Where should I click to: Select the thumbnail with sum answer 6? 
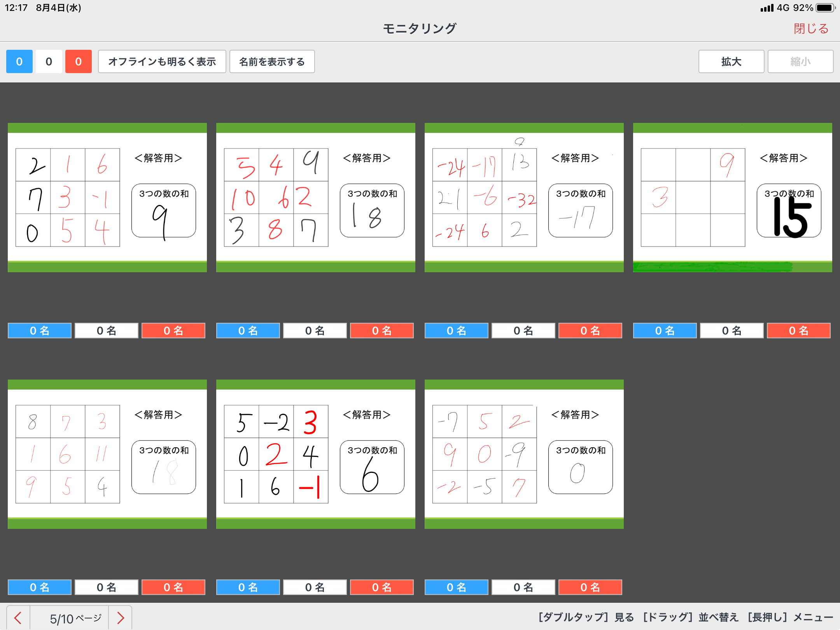(315, 454)
